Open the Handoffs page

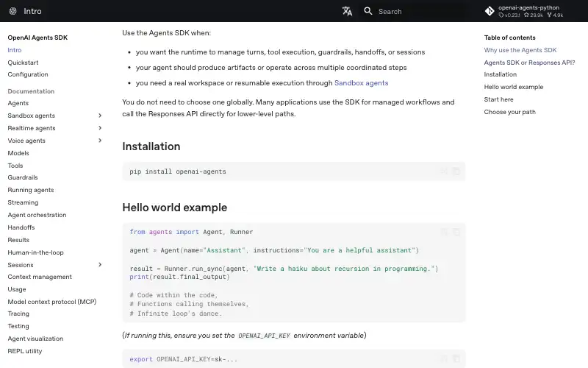21,227
